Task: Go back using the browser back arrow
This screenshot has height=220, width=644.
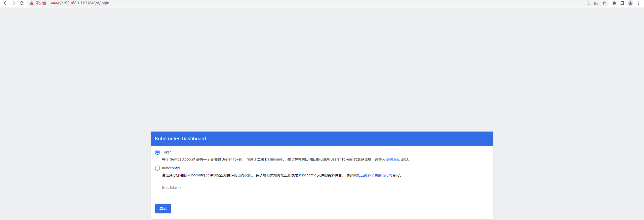Action: [x=5, y=3]
